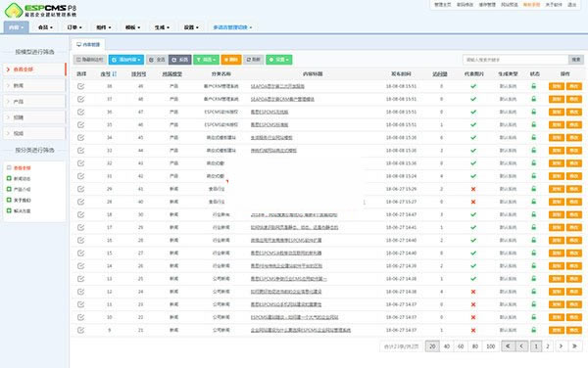Tick the select checkbox in ID 11 row

(81, 304)
